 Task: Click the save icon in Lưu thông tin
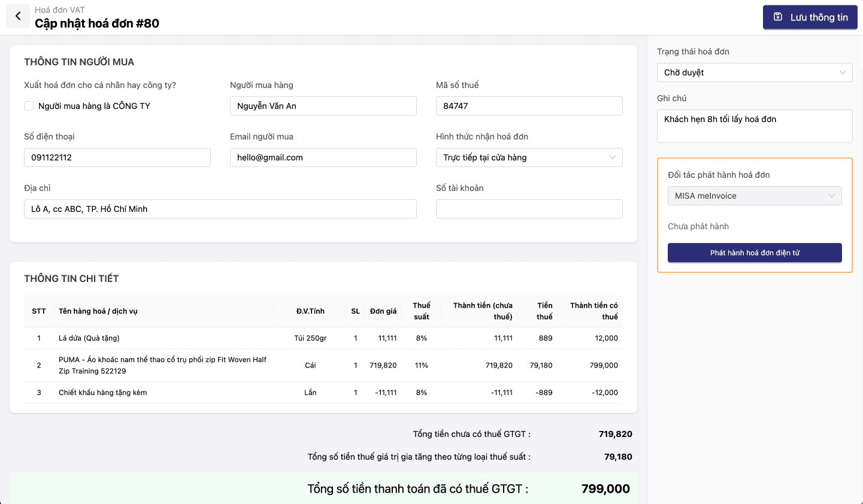click(778, 17)
